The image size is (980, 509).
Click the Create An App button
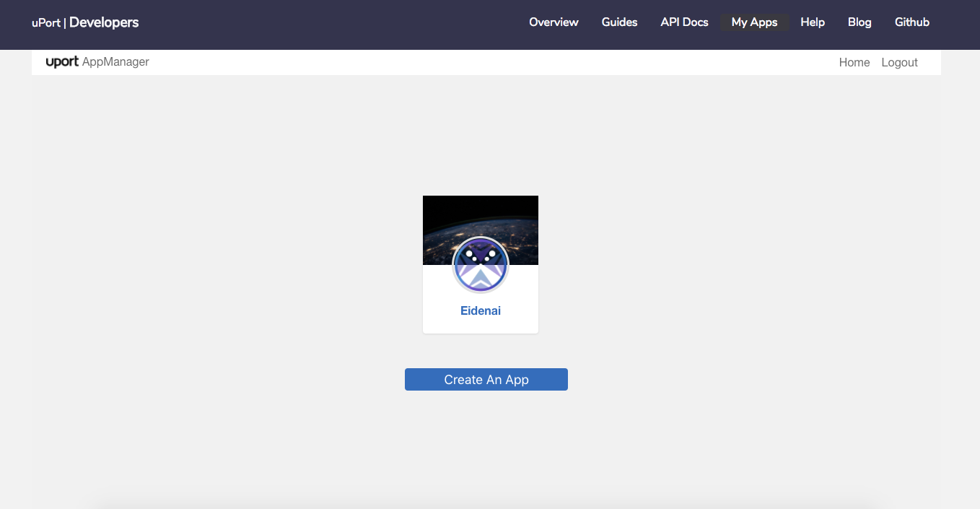(486, 380)
